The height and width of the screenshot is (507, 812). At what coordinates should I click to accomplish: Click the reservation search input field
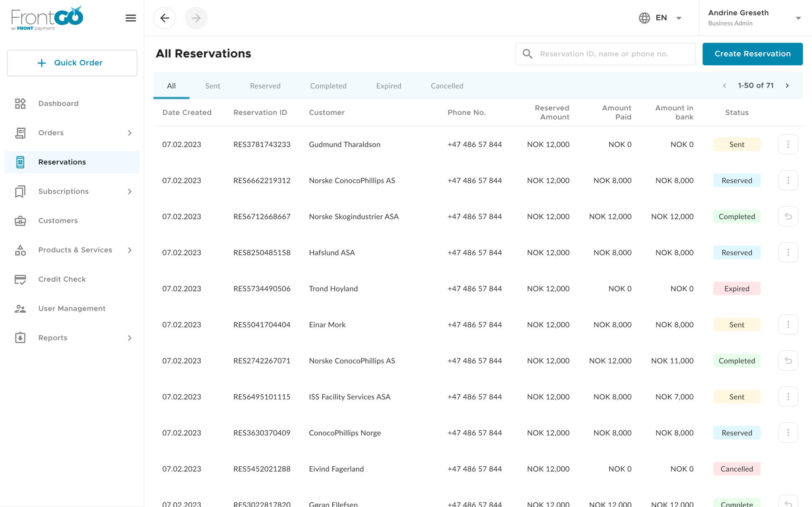coord(611,54)
